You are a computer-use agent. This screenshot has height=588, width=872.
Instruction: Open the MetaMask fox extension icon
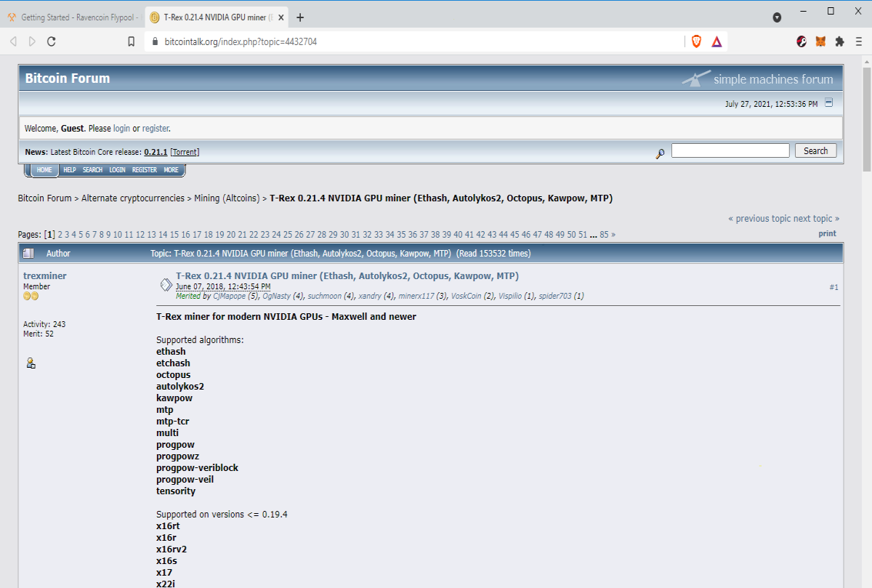tap(820, 41)
